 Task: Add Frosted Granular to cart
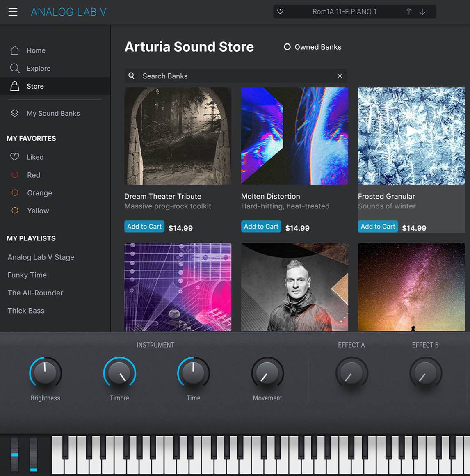(378, 227)
